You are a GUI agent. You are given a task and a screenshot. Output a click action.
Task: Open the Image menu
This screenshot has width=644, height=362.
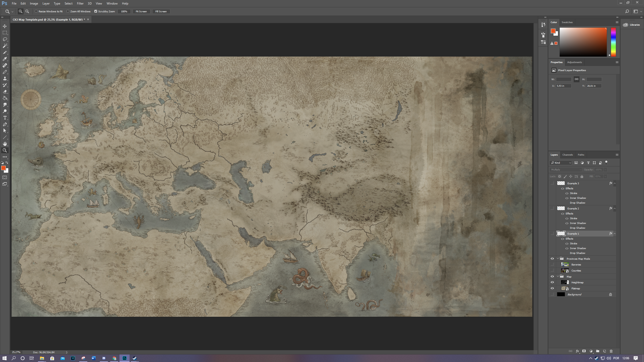[34, 4]
